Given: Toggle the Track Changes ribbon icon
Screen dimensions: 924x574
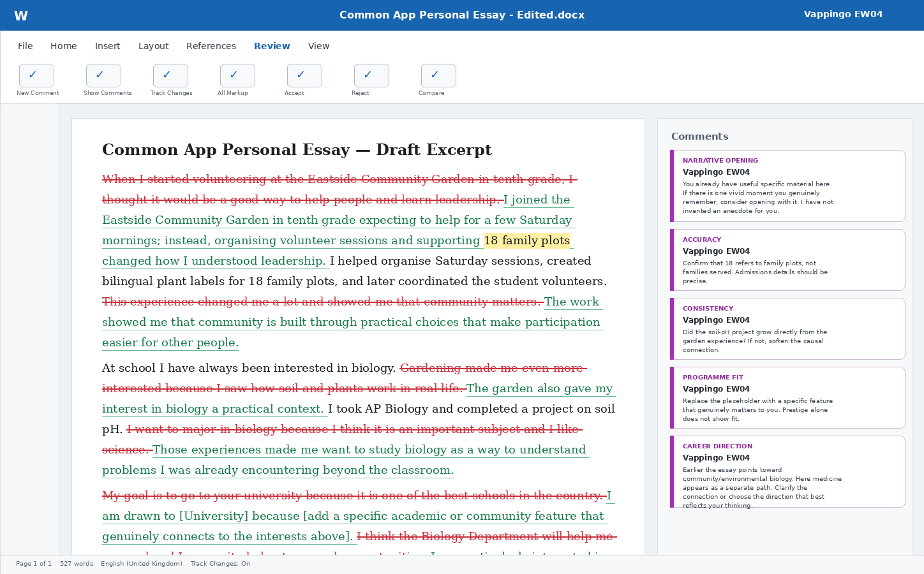Looking at the screenshot, I should (x=170, y=75).
